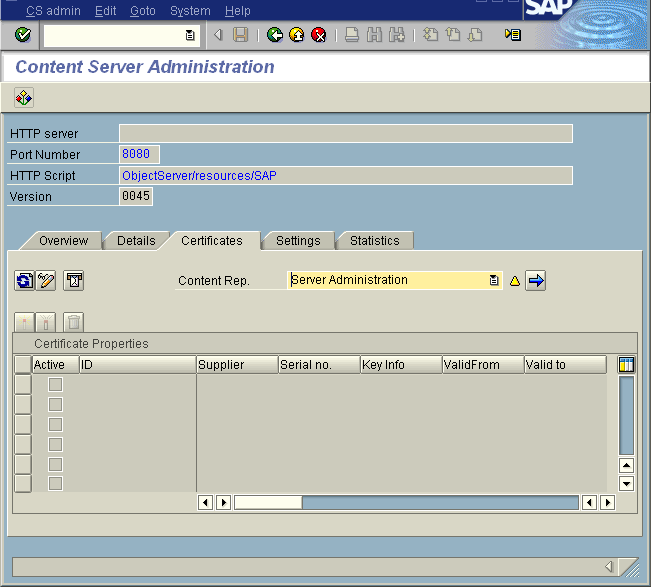Click the Active column header
Screen dimensions: 651x587
[x=56, y=364]
